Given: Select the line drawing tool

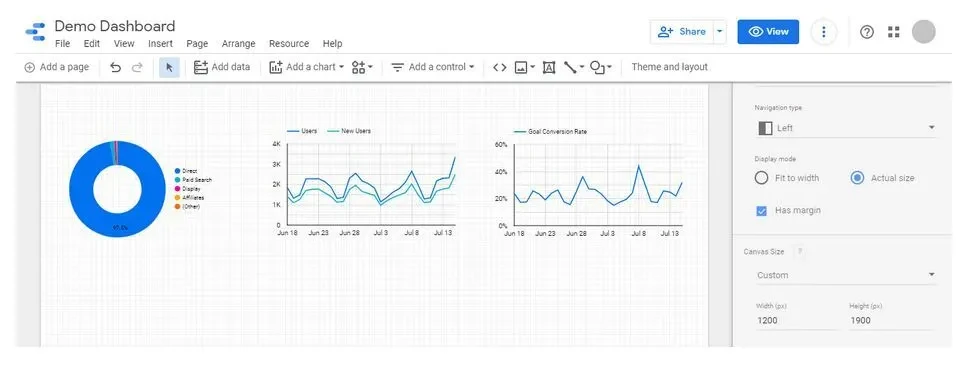Looking at the screenshot, I should pos(573,67).
